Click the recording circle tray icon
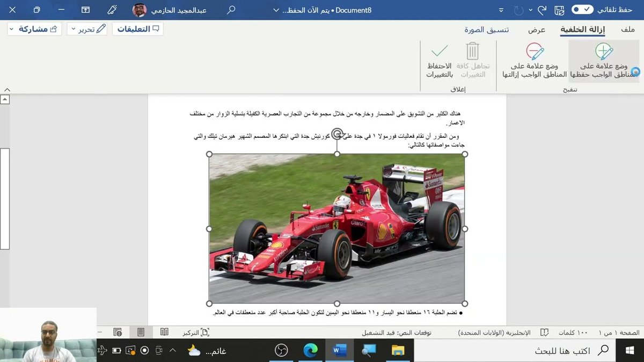This screenshot has width=644, height=362. [x=144, y=351]
